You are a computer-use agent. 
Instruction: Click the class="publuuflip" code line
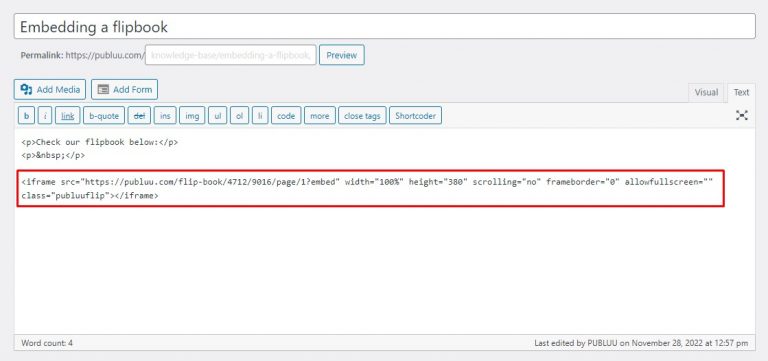tap(90, 195)
